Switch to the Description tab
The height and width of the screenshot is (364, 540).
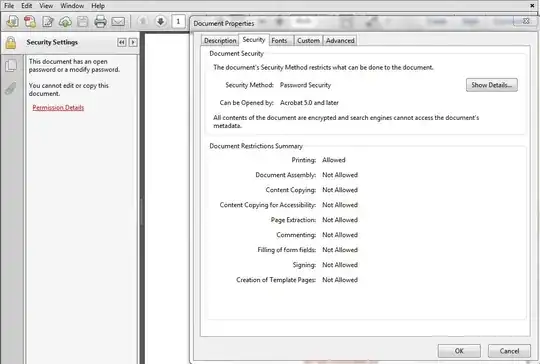click(220, 41)
